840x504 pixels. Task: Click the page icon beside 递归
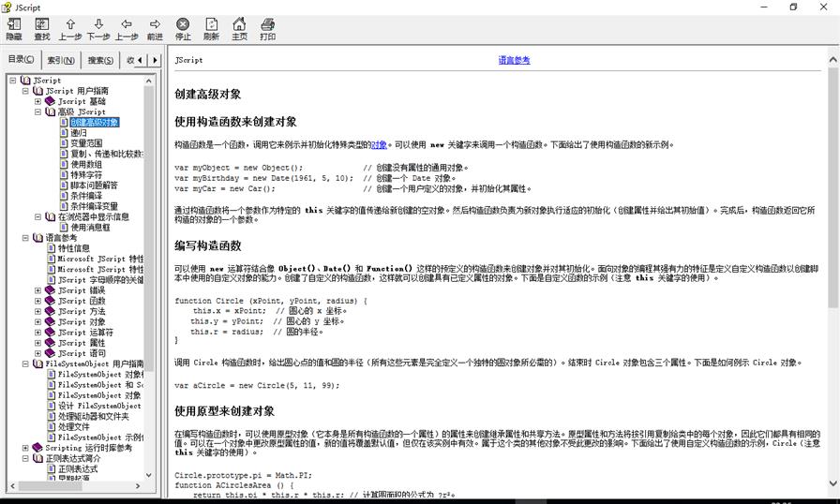pyautogui.click(x=64, y=133)
